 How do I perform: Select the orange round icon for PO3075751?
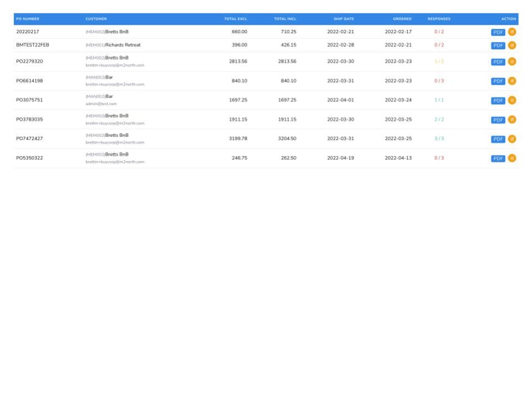pyautogui.click(x=512, y=100)
